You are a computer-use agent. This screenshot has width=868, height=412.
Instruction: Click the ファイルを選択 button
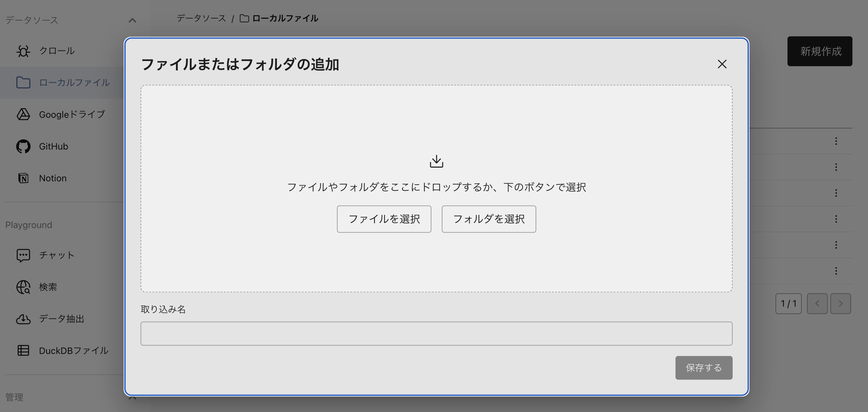pyautogui.click(x=384, y=219)
